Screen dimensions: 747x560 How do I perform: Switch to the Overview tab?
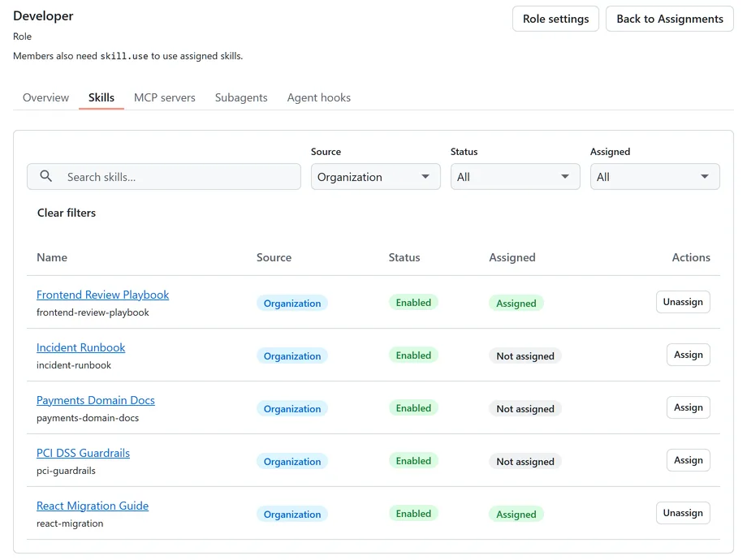coord(45,97)
